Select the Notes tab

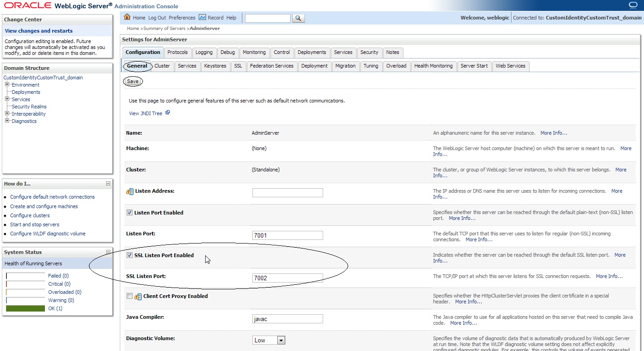point(393,52)
